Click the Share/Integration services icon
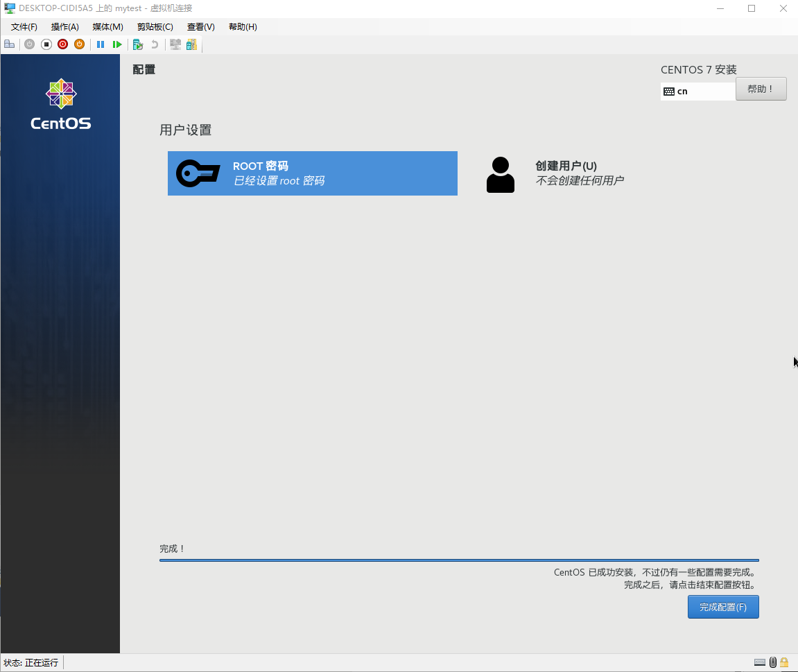Viewport: 798px width, 672px height. [191, 44]
